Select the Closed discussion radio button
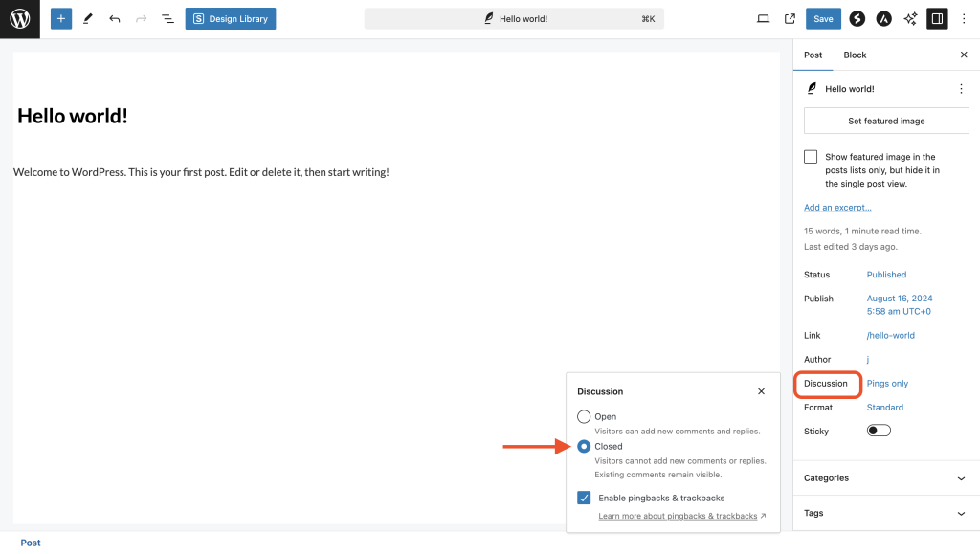 (584, 447)
